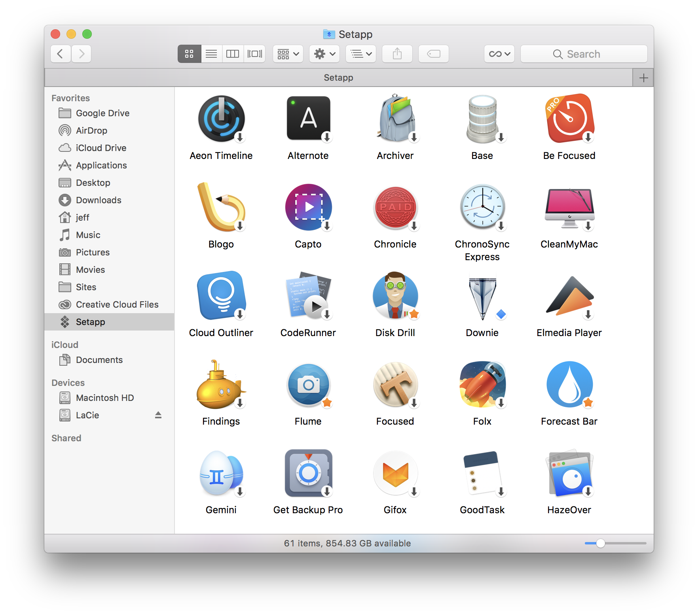The width and height of the screenshot is (698, 616).
Task: Open the Setapp infinity toolbar dropdown
Action: coord(499,54)
